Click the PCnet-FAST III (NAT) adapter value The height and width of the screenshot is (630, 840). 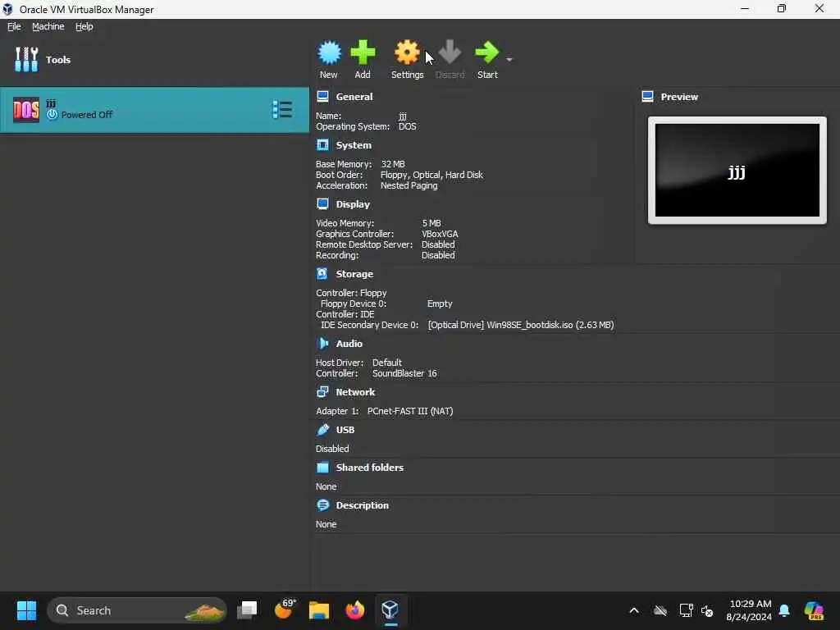(410, 411)
